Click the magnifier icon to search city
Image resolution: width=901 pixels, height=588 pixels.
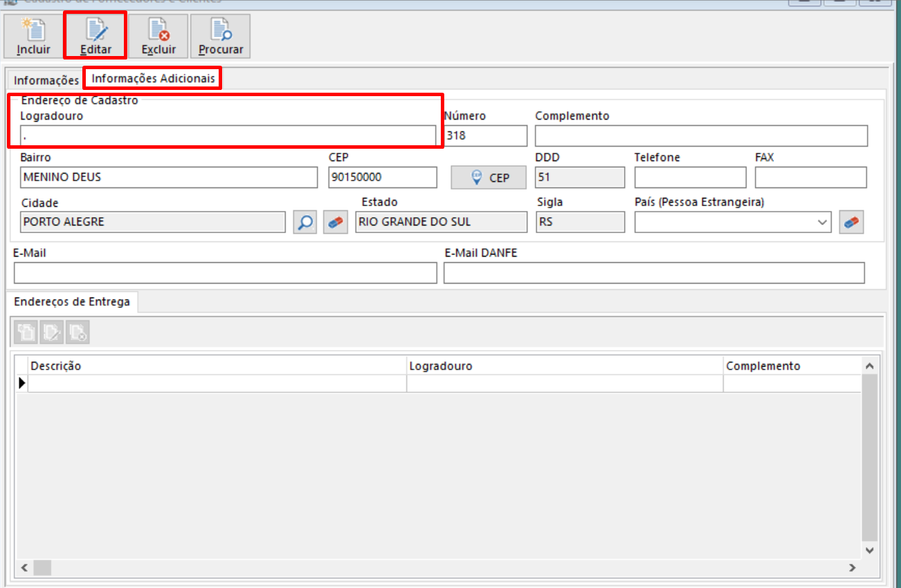[304, 223]
